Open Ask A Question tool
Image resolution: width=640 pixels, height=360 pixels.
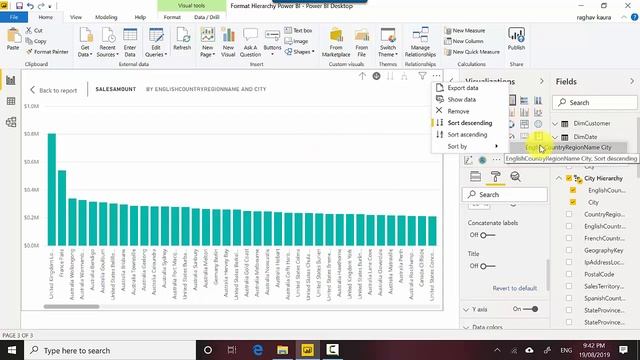click(250, 42)
